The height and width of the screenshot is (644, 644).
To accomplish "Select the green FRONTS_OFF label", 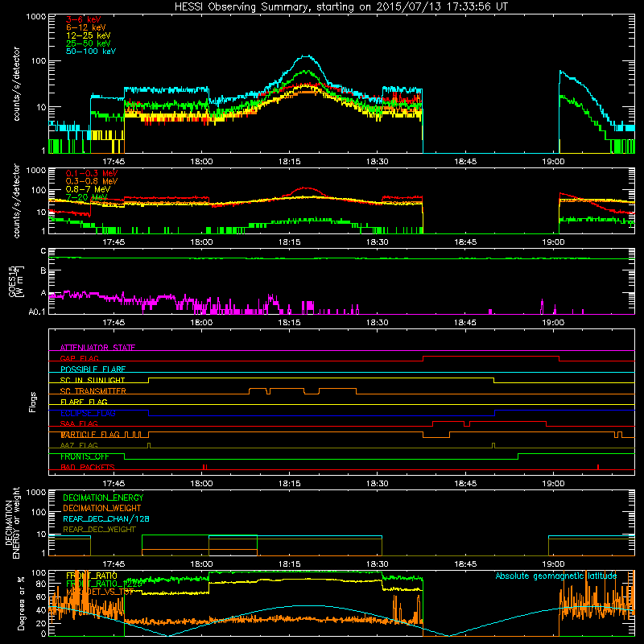I will click(85, 456).
